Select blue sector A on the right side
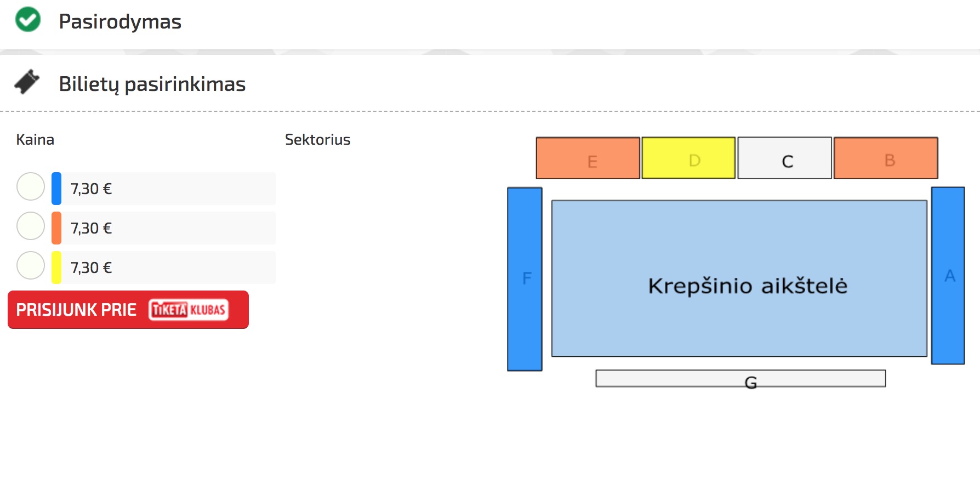 [x=948, y=275]
